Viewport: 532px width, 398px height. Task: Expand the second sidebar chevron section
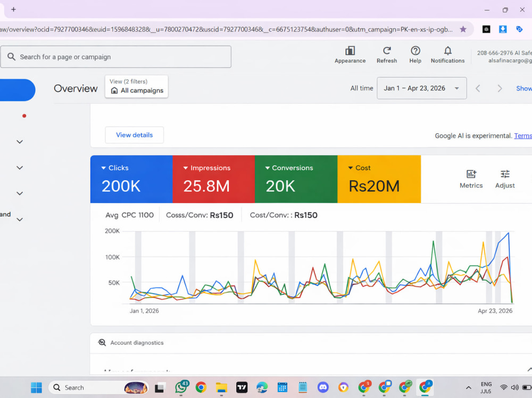point(20,167)
